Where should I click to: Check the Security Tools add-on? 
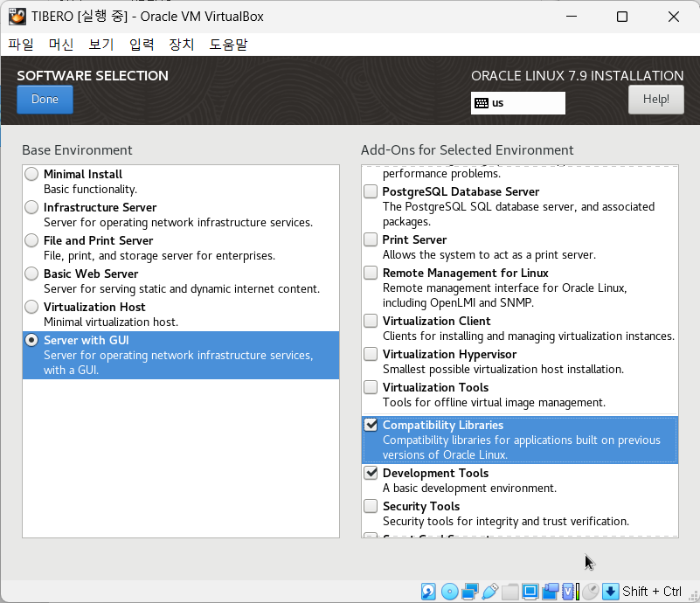tap(371, 506)
